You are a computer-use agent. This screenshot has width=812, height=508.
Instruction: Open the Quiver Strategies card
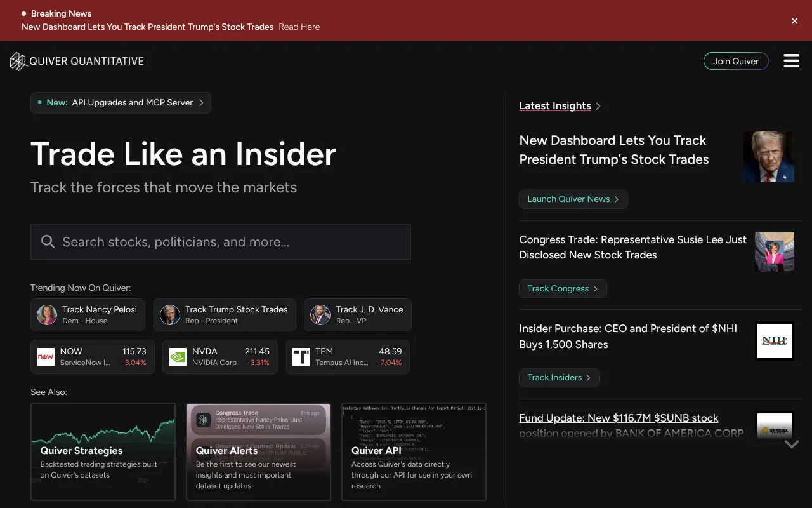coord(103,451)
